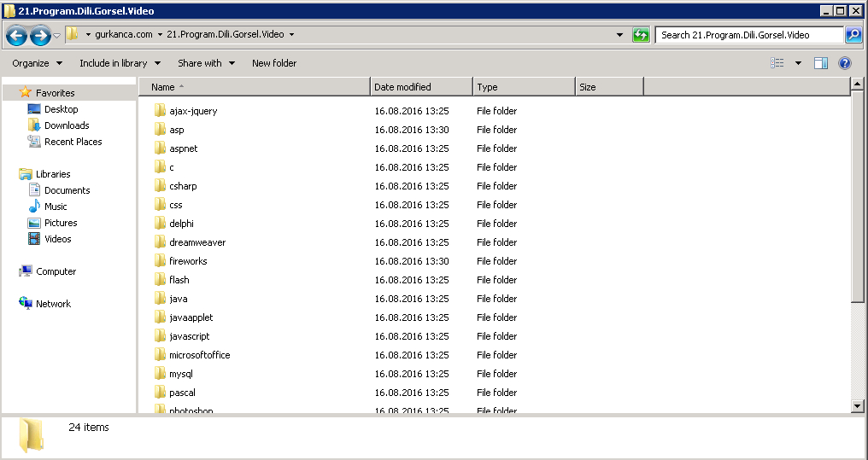Focus the Search 21.Program.Dili.Gorsel.Video box

pos(749,35)
